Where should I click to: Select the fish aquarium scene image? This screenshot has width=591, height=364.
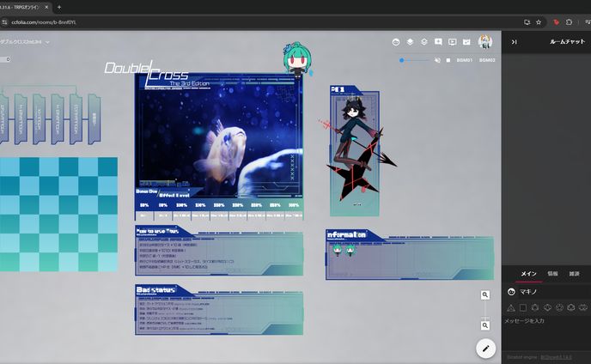click(x=219, y=136)
